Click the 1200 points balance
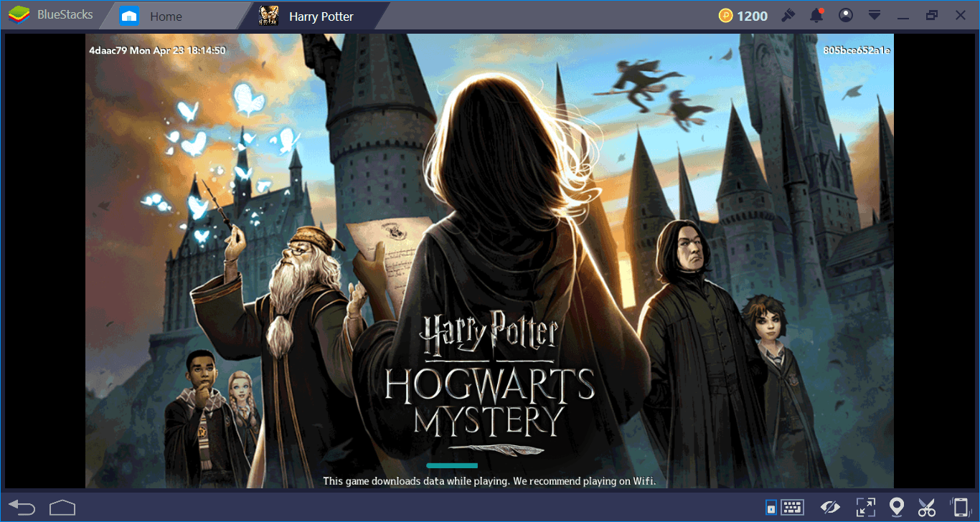 point(753,16)
